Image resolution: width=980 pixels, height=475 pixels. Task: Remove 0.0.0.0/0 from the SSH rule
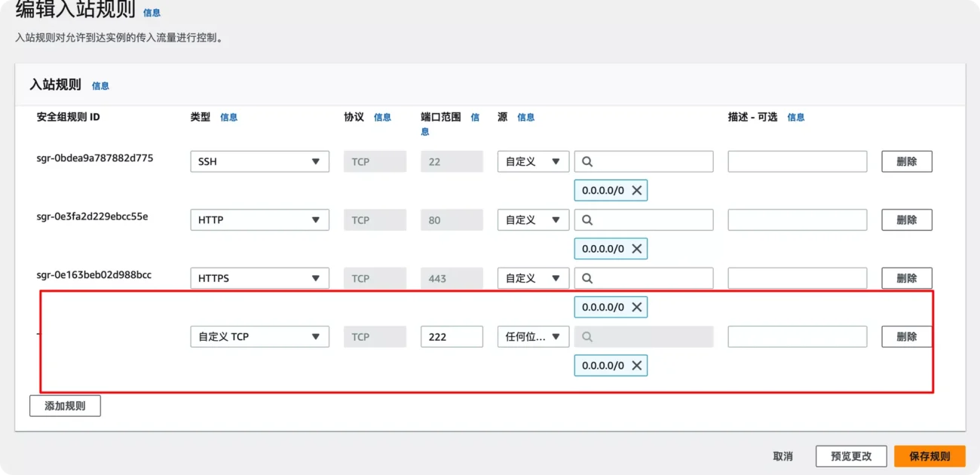638,190
